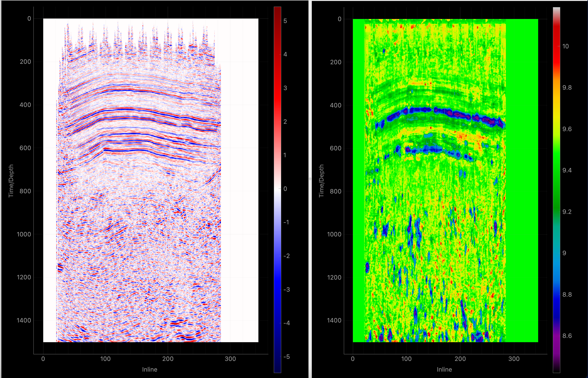Click the splitter handle between the two plots

310,179
